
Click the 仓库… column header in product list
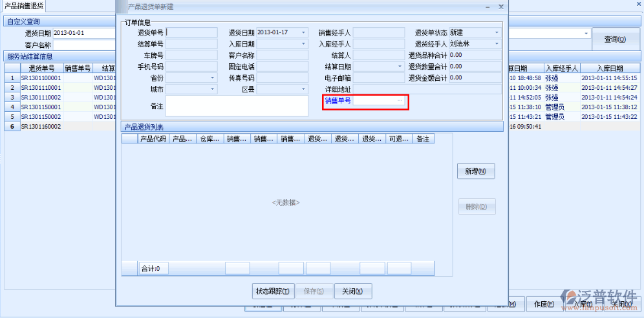[210, 139]
